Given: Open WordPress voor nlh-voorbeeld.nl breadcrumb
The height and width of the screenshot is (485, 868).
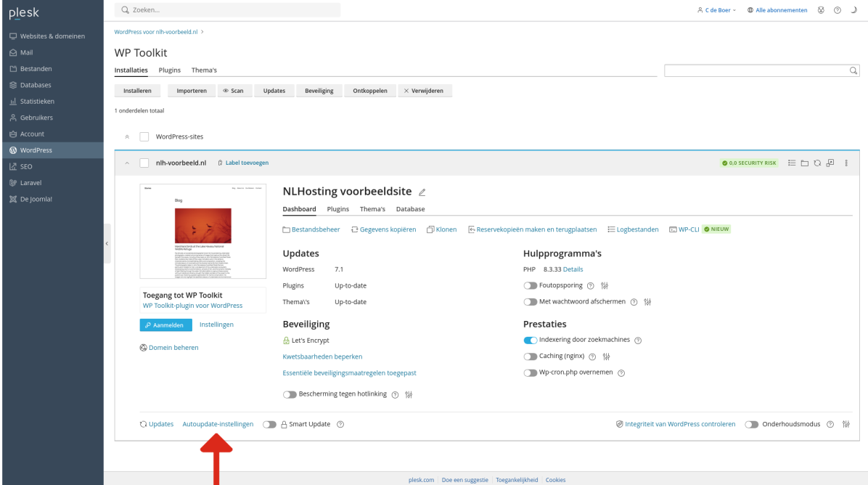Looking at the screenshot, I should pos(155,32).
